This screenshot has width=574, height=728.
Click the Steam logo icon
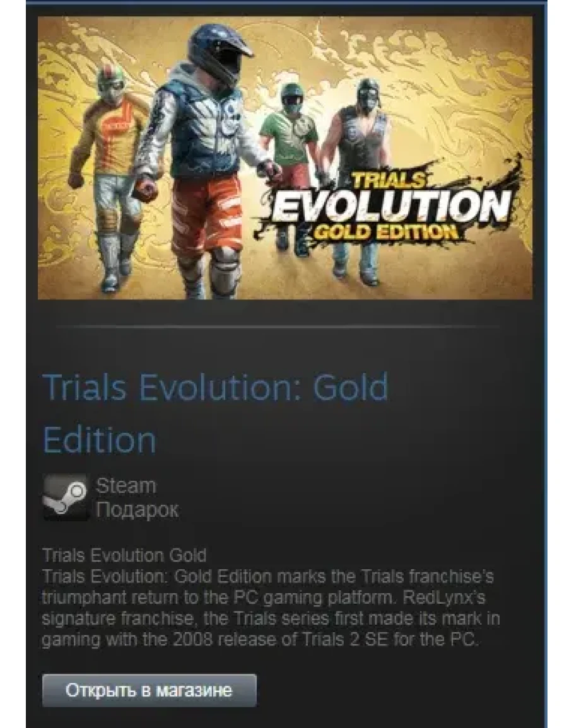[x=65, y=497]
